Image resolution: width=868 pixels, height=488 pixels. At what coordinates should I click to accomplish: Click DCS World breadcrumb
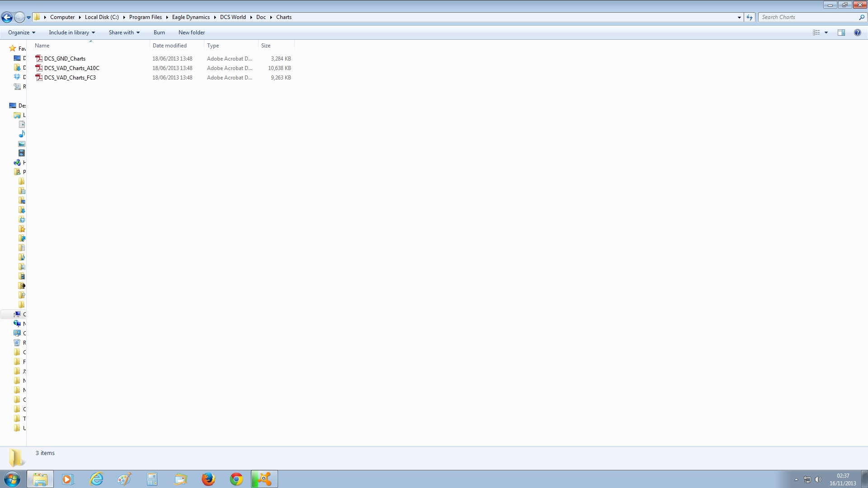point(233,17)
